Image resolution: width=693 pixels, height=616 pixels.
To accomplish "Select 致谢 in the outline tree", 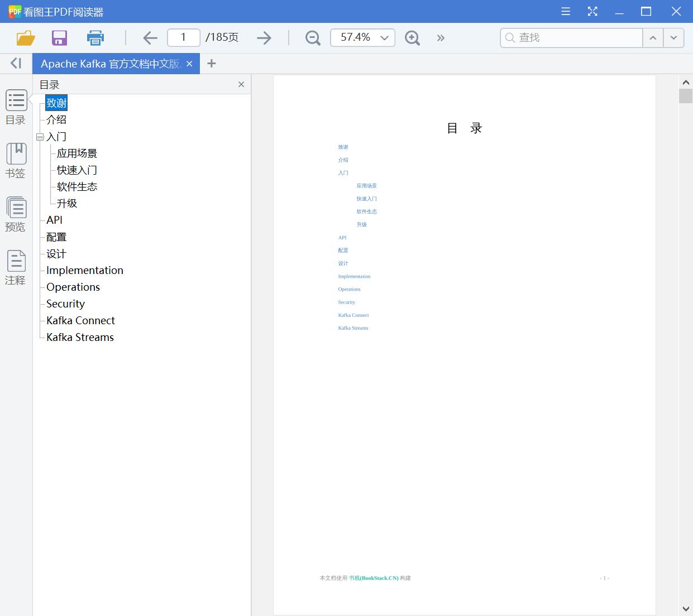I will coord(56,103).
